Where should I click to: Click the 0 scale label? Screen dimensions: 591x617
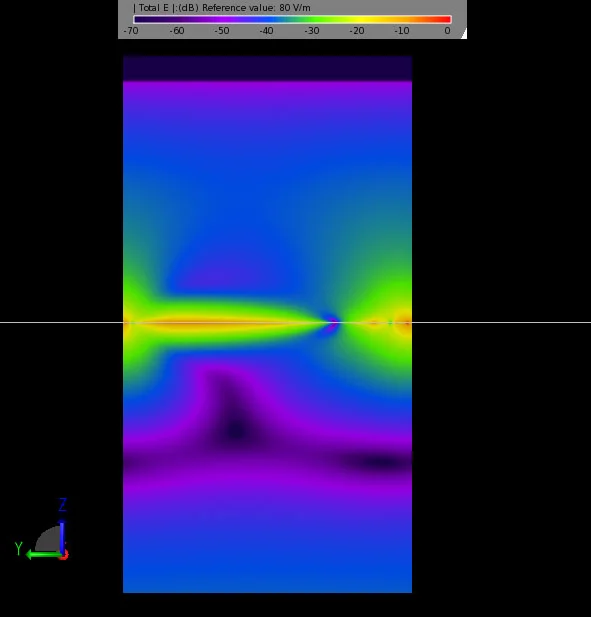point(447,31)
